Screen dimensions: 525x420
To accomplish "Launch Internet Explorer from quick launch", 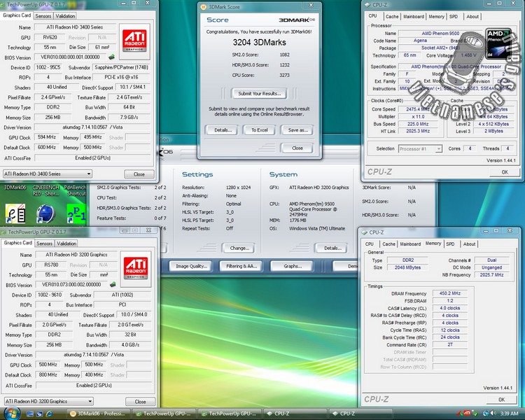I will click(49, 414).
